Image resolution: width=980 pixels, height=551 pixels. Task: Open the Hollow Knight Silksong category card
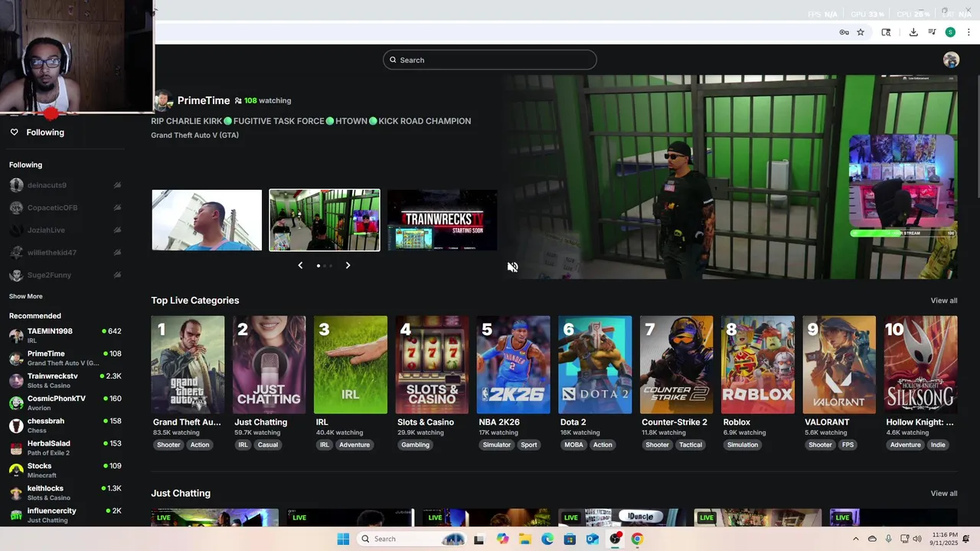920,365
